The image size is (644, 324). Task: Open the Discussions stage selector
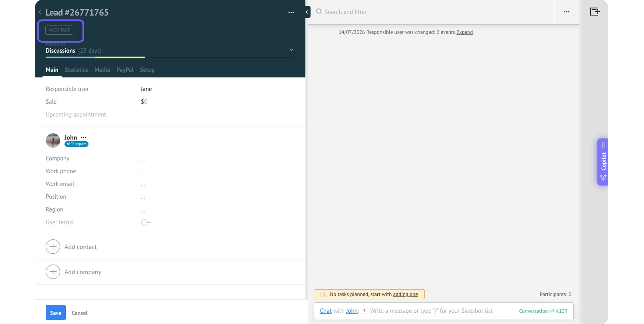60,50
